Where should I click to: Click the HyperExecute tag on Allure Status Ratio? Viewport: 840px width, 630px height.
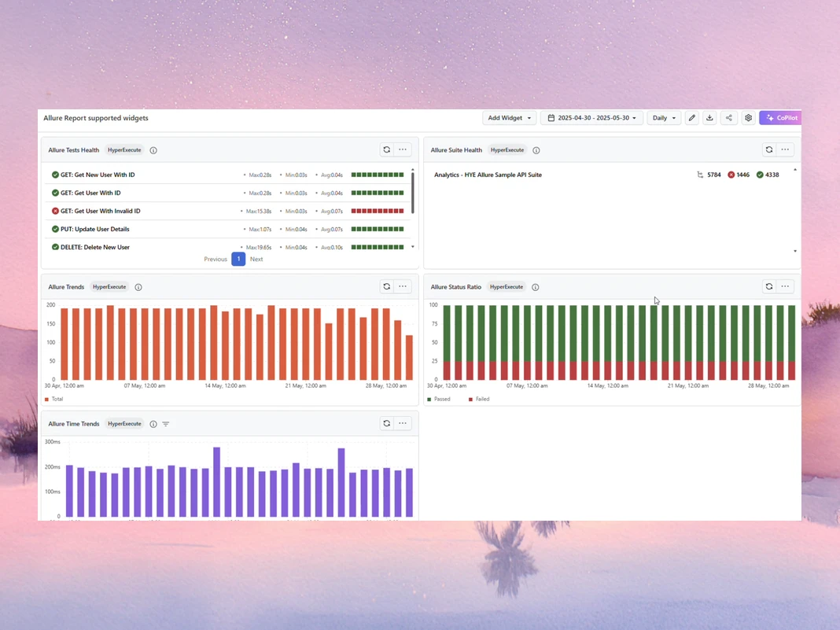click(507, 286)
